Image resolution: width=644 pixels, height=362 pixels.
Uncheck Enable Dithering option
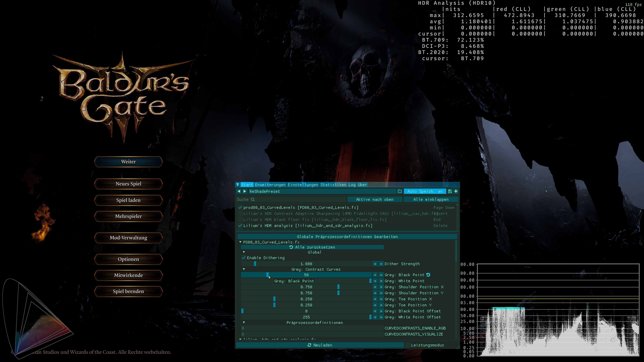[x=244, y=258]
